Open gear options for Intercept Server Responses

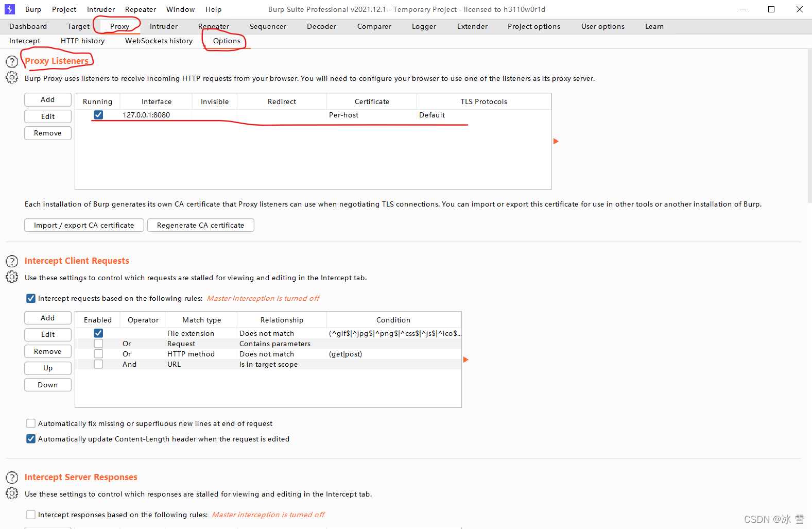12,493
